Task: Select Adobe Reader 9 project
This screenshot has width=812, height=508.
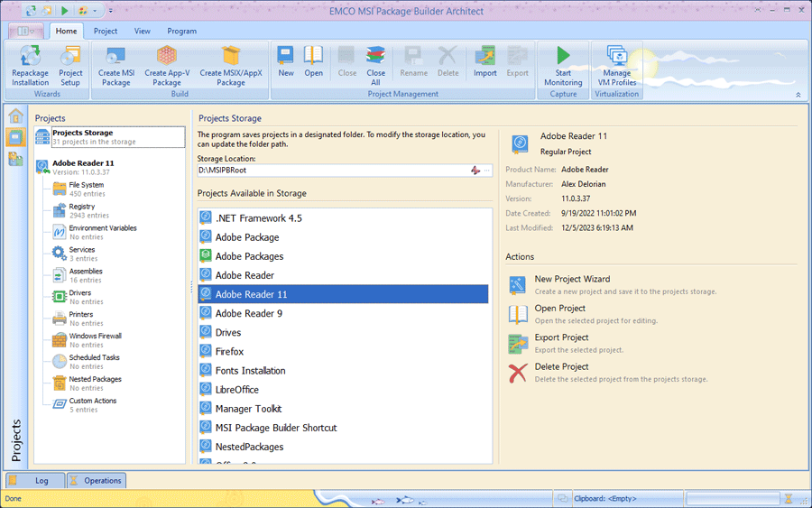Action: pos(343,313)
